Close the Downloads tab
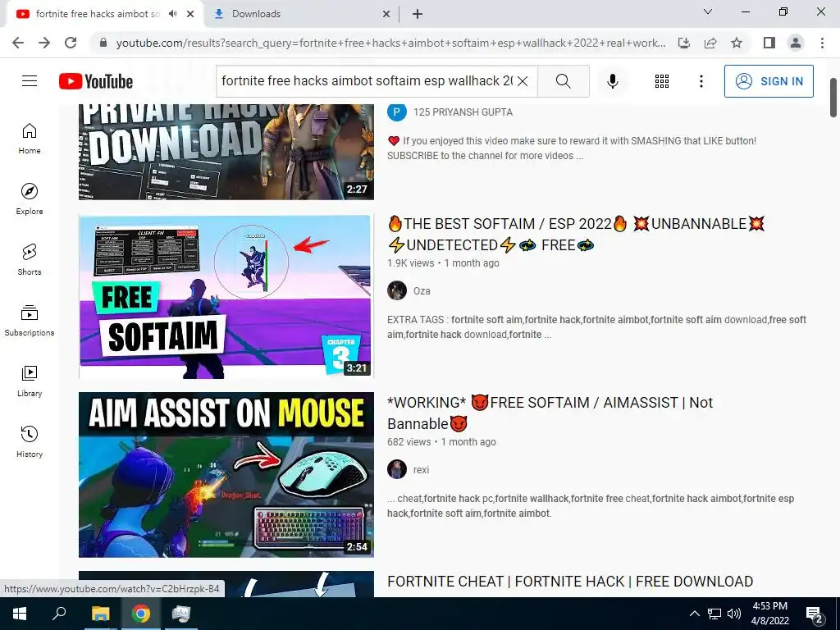 pyautogui.click(x=386, y=14)
